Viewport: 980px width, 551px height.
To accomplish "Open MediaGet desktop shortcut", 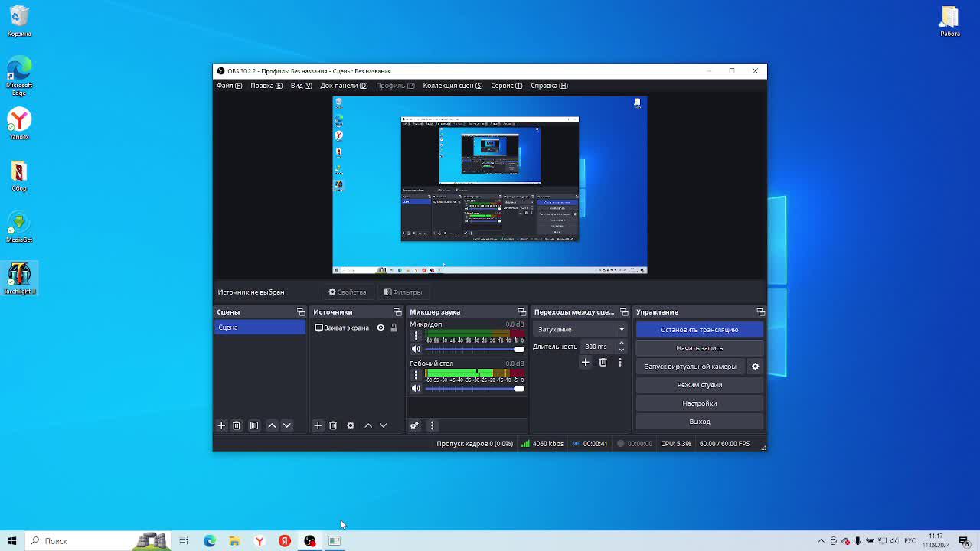I will point(19,227).
